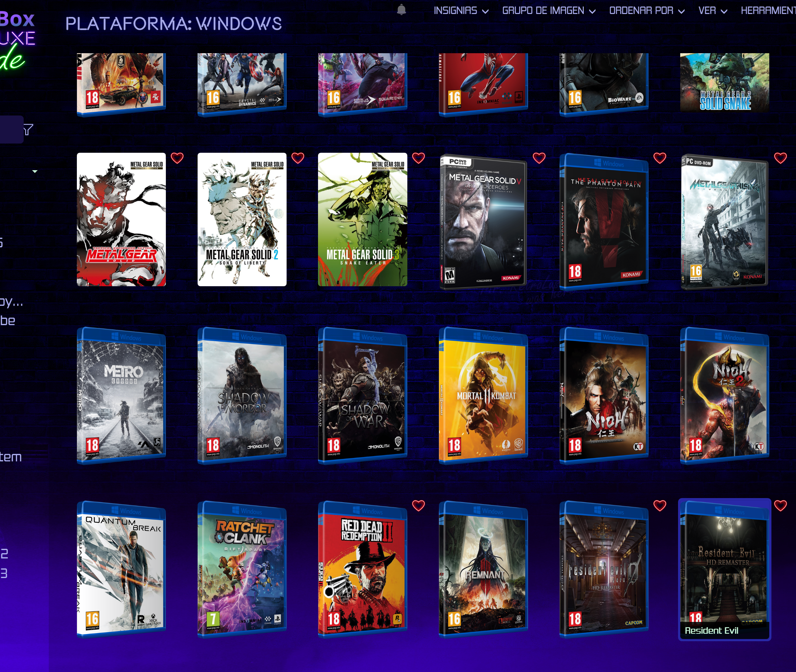The height and width of the screenshot is (672, 796).
Task: Click the filter funnel icon in sidebar
Action: 28,129
